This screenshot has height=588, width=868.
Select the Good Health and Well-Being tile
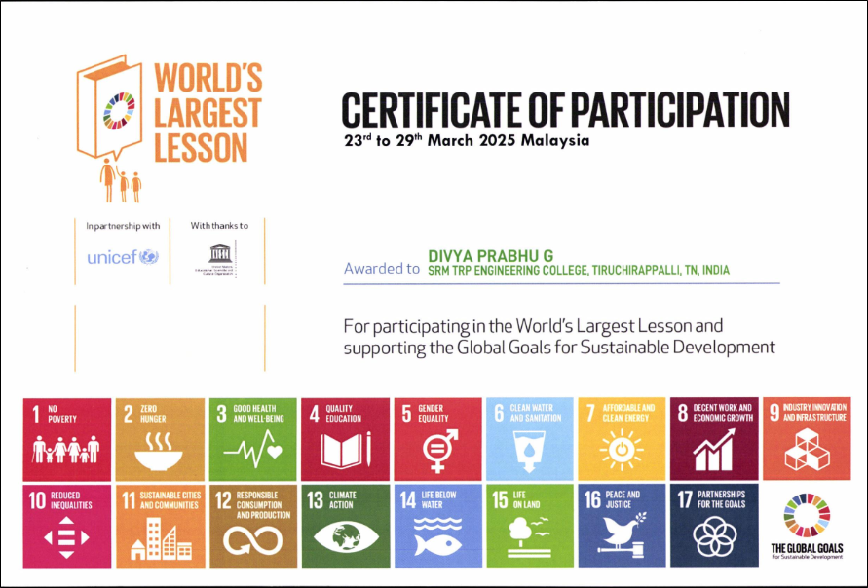click(252, 439)
